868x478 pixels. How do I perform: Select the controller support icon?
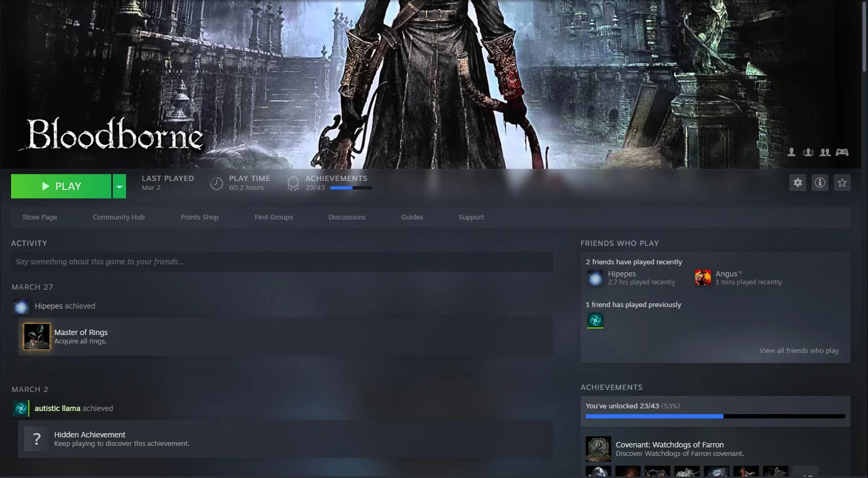842,152
